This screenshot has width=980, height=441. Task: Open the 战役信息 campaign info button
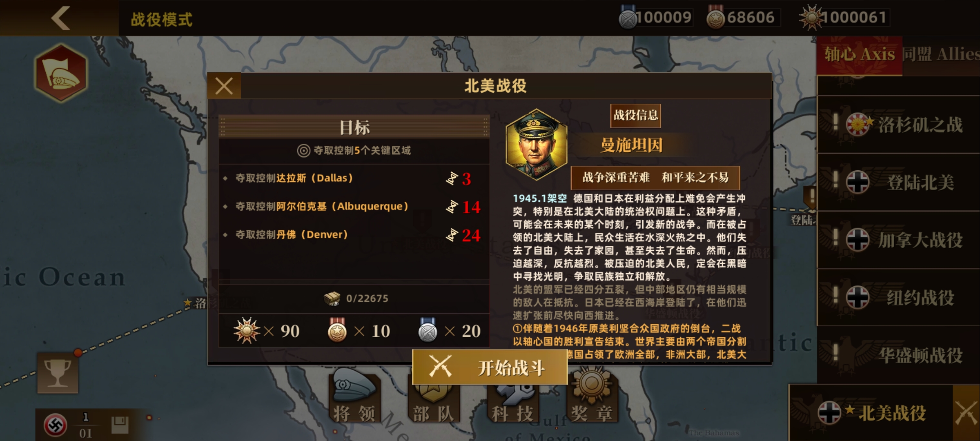636,116
